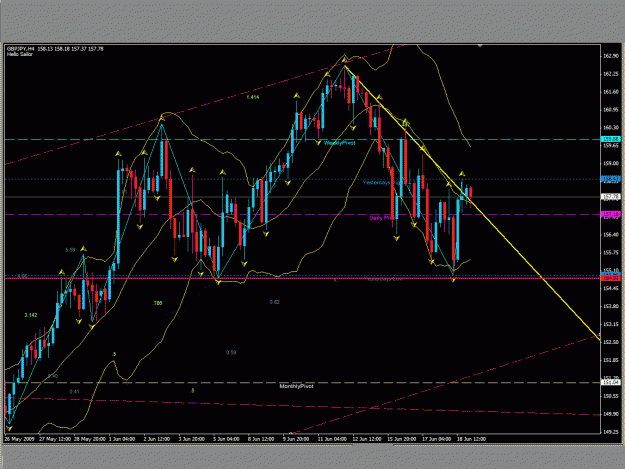Click '9 Jun 20:00' on time axis

[296, 439]
